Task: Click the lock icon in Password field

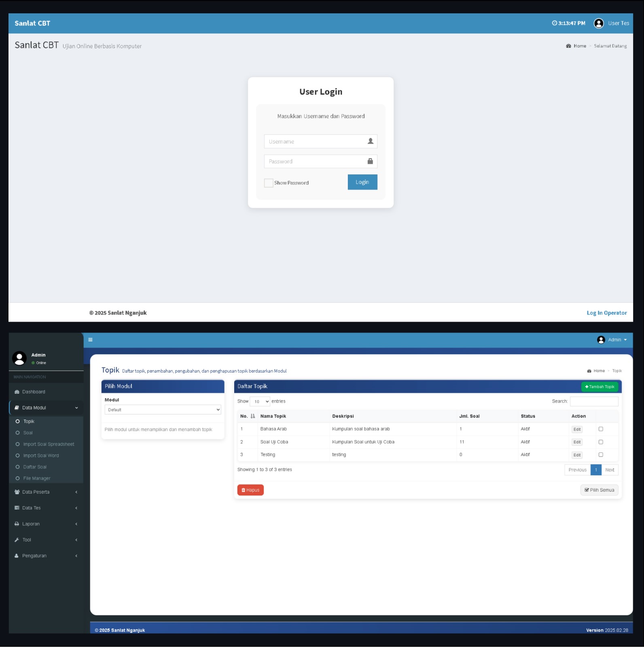Action: coord(370,161)
